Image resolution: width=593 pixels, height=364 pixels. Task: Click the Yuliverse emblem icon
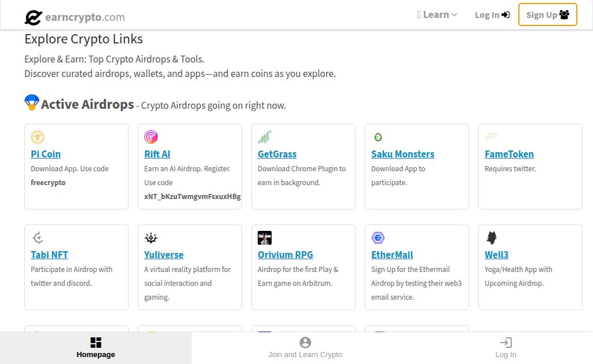click(x=151, y=238)
